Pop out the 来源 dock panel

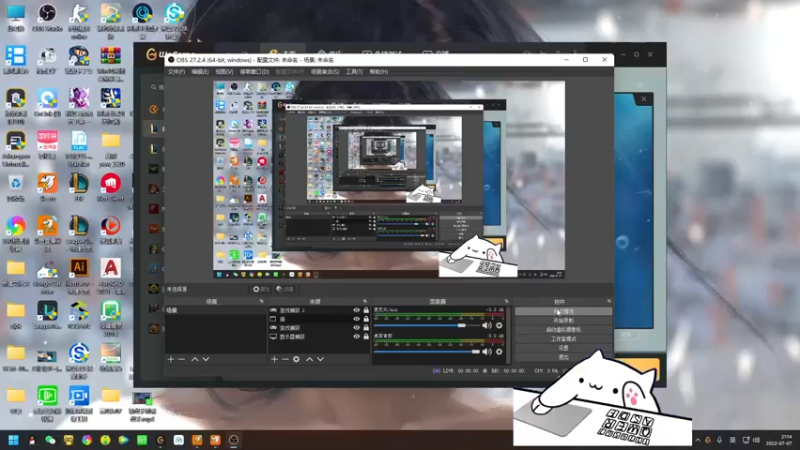[365, 301]
